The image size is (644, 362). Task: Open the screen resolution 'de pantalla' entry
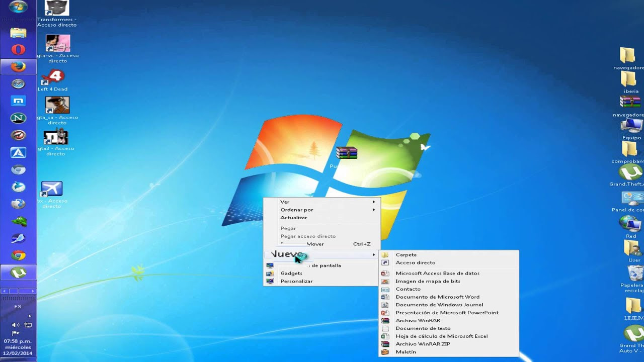click(x=321, y=265)
